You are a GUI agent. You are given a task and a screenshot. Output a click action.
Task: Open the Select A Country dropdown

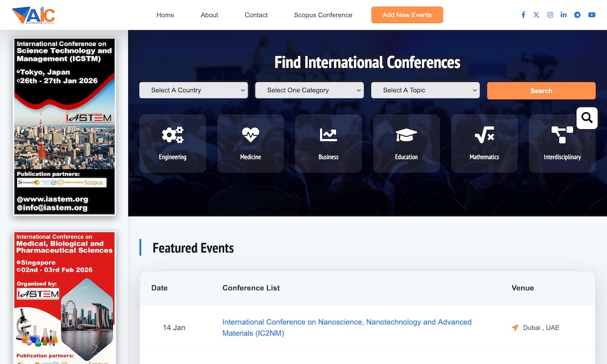click(193, 90)
